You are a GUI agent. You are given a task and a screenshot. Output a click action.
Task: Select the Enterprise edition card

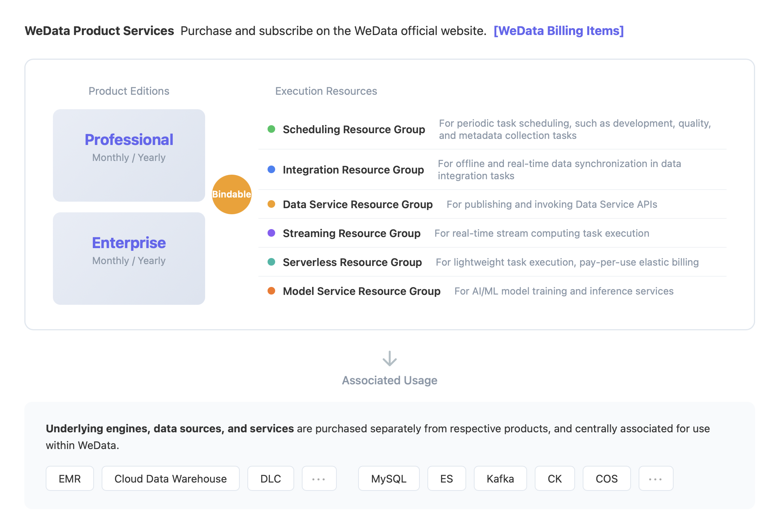(x=129, y=258)
